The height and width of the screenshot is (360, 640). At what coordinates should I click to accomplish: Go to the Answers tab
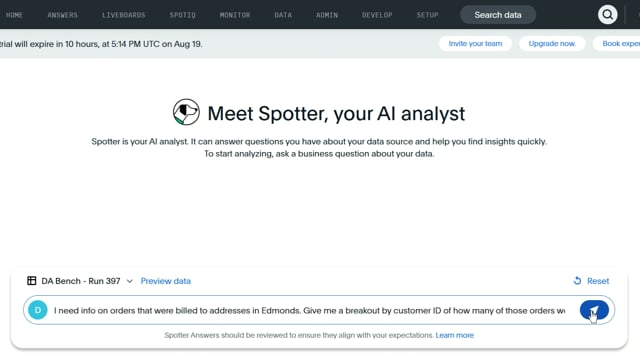point(62,15)
